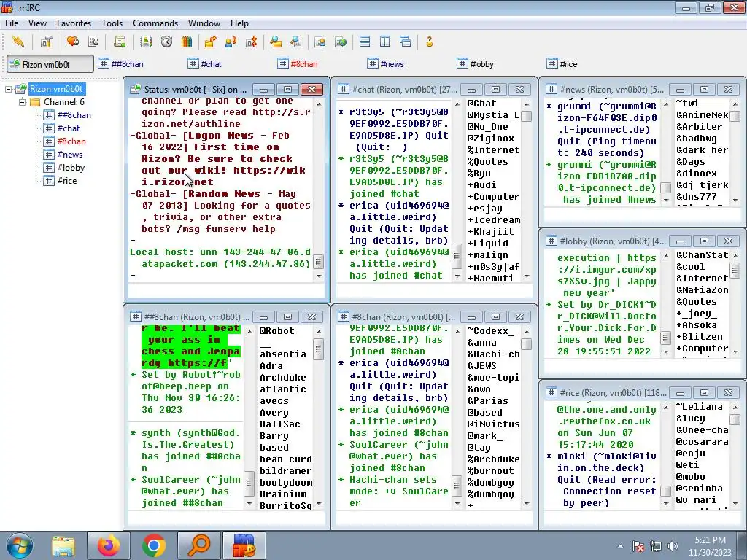The height and width of the screenshot is (560, 747).
Task: Click the Timer clock toolbar icon
Action: pos(166,42)
